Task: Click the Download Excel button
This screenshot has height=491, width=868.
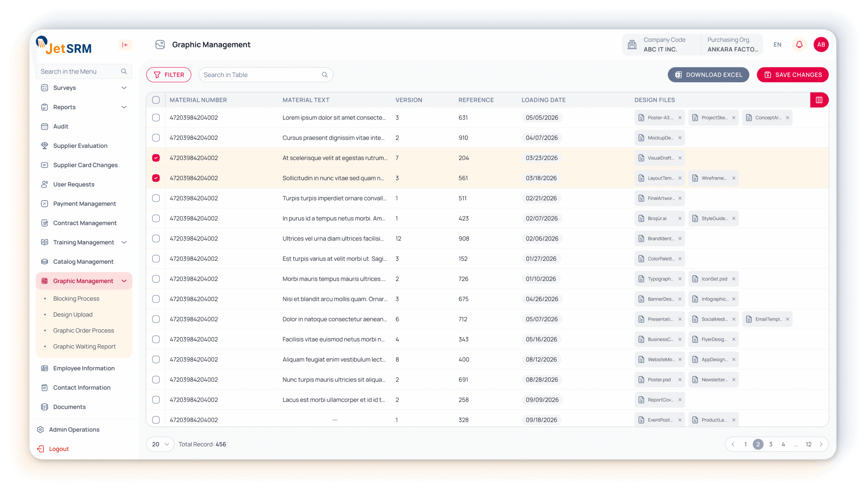Action: (708, 75)
